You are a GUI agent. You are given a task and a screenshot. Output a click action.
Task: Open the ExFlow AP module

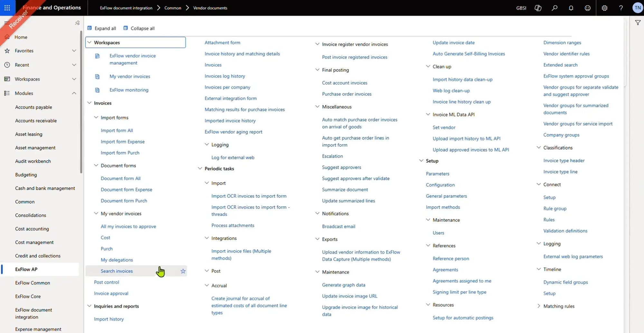[26, 269]
